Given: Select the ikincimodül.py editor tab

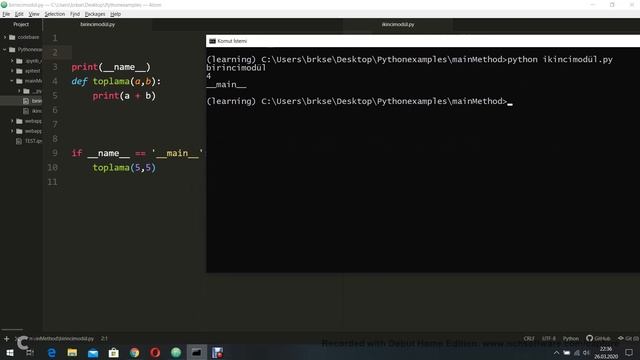Looking at the screenshot, I should click(398, 24).
